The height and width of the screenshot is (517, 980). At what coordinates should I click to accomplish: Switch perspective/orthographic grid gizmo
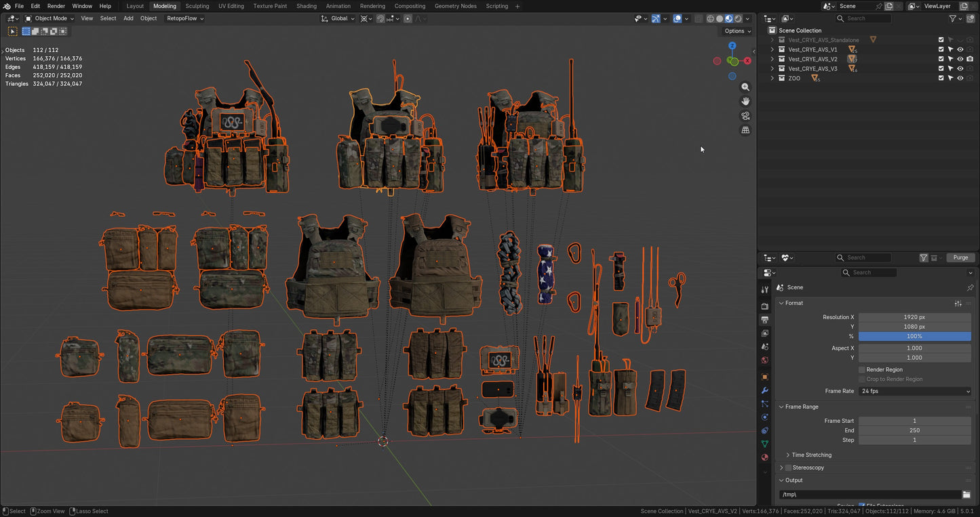pos(745,130)
